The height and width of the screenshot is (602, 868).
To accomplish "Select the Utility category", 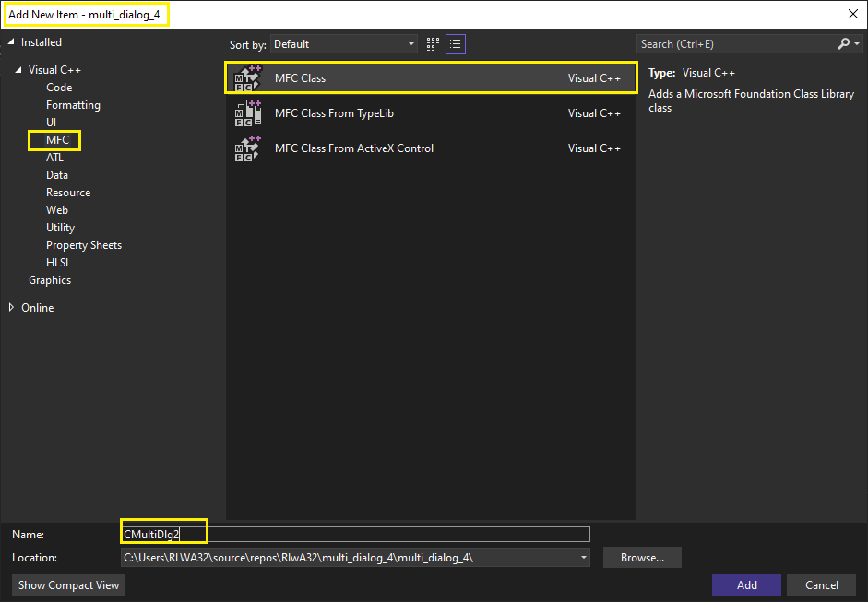I will coord(60,228).
